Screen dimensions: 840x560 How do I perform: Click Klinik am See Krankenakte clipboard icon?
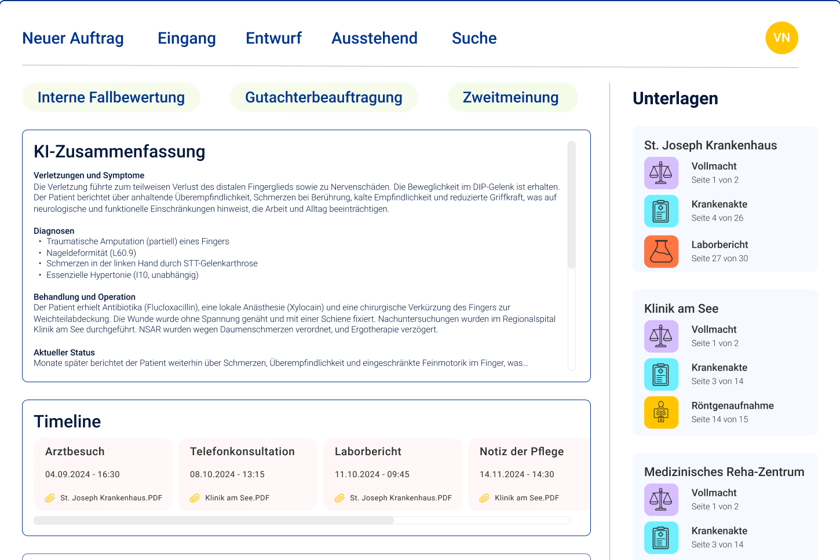(661, 375)
